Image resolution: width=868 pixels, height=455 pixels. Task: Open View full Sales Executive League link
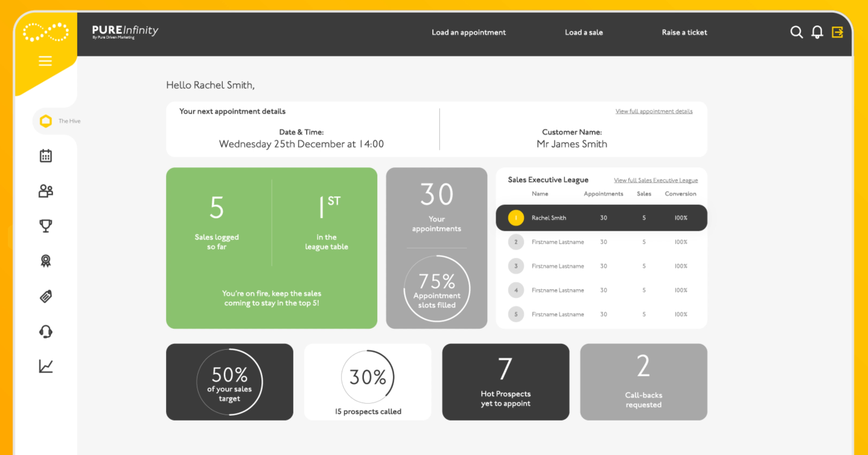(x=656, y=181)
